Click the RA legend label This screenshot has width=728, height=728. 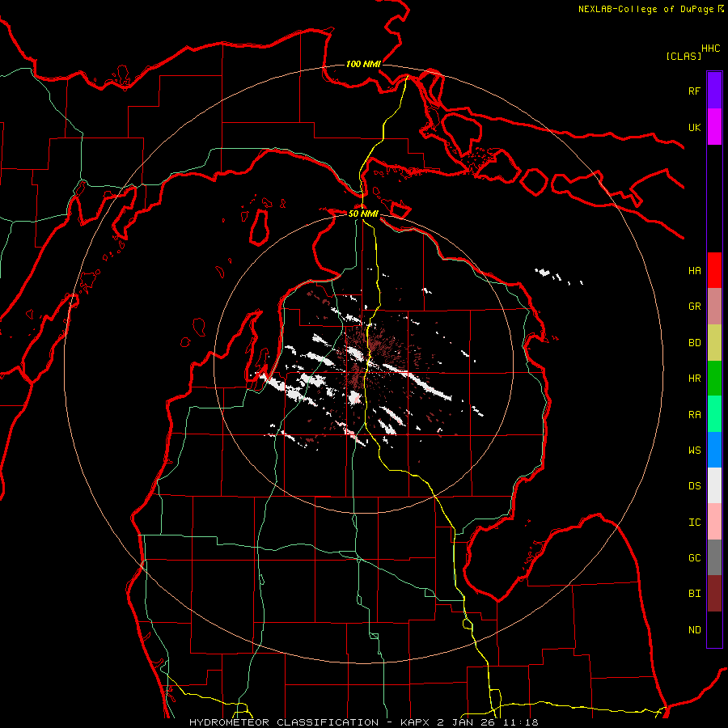(694, 415)
